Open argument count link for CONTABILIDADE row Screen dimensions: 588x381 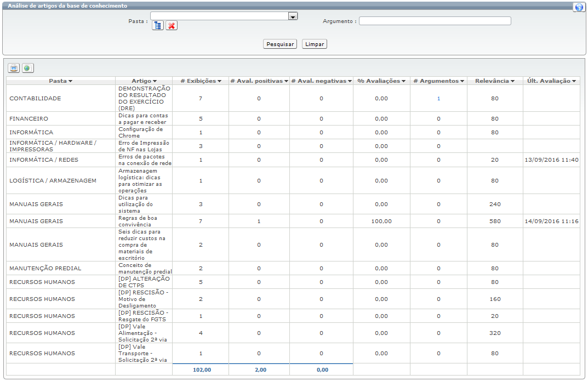(x=438, y=99)
